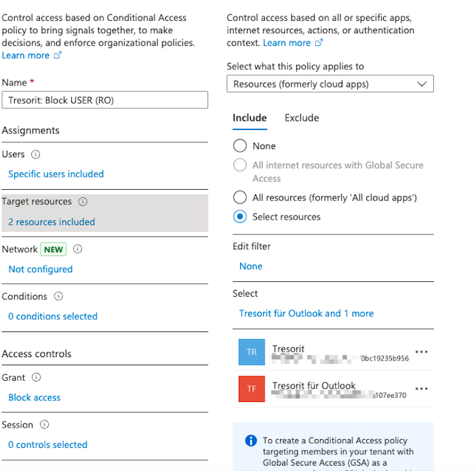Choose the Select resources radio option
Image resolution: width=476 pixels, height=471 pixels.
[x=239, y=217]
